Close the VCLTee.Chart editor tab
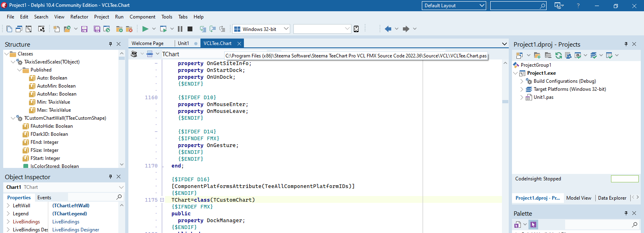The image size is (644, 233). [x=239, y=43]
